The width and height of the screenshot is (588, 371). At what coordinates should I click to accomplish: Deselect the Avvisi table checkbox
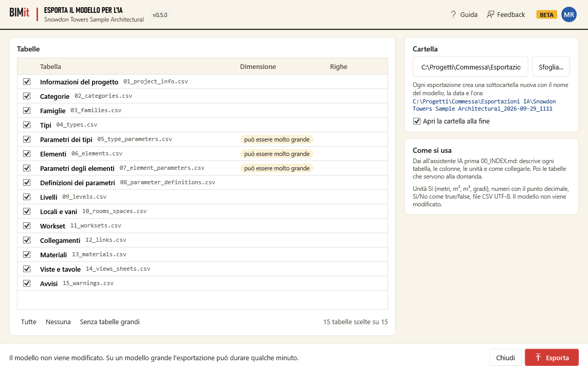[27, 283]
